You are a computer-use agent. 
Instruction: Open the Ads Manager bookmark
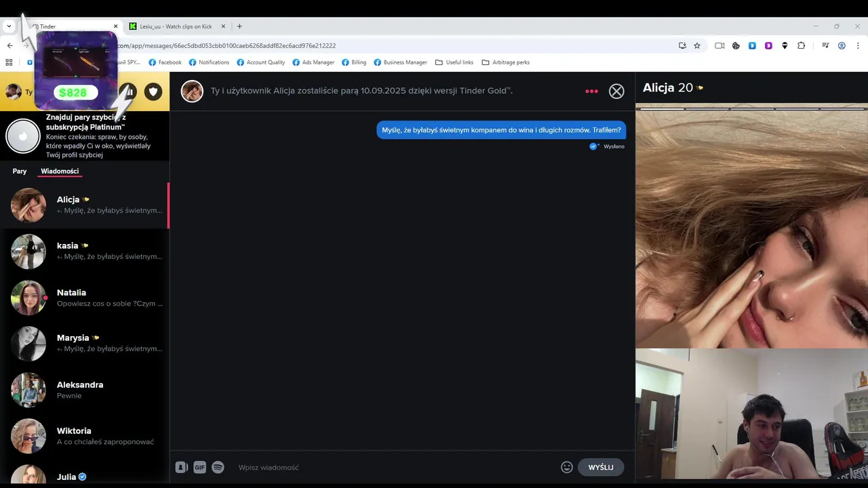click(x=313, y=62)
